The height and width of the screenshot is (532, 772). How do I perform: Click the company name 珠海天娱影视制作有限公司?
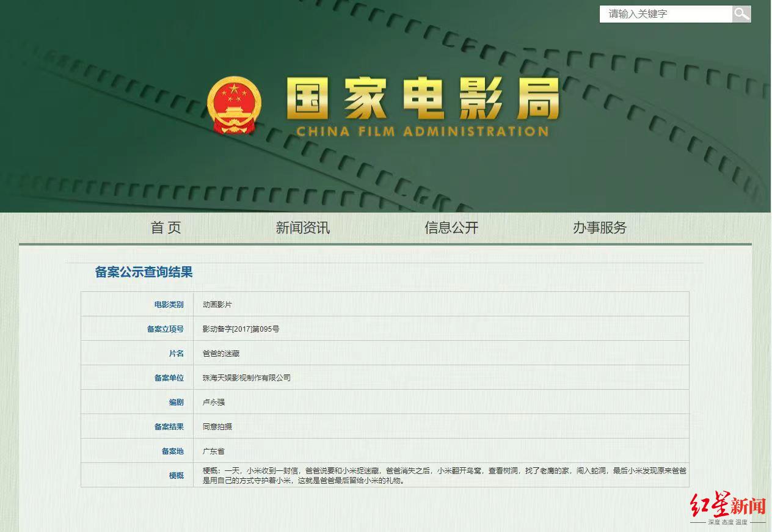[247, 377]
